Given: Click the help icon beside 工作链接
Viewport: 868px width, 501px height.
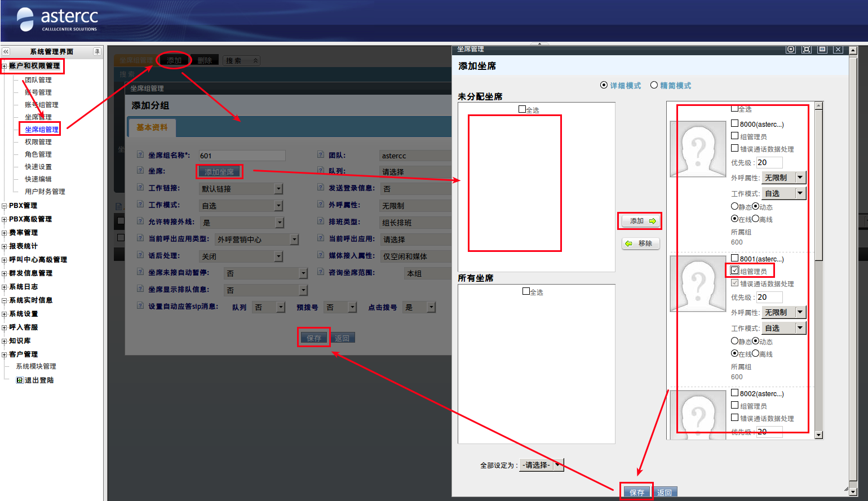Looking at the screenshot, I should [140, 188].
